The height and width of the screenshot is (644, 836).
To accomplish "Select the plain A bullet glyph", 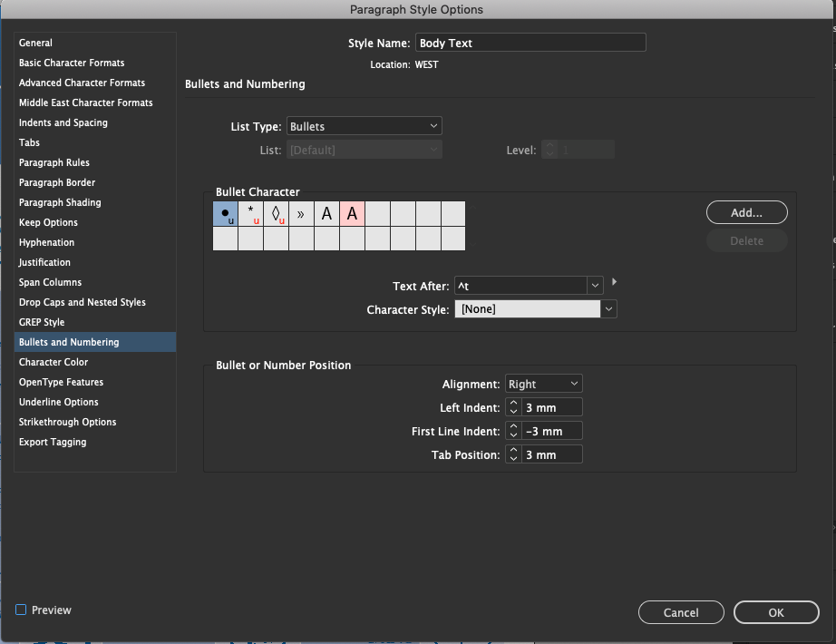I will (x=326, y=214).
